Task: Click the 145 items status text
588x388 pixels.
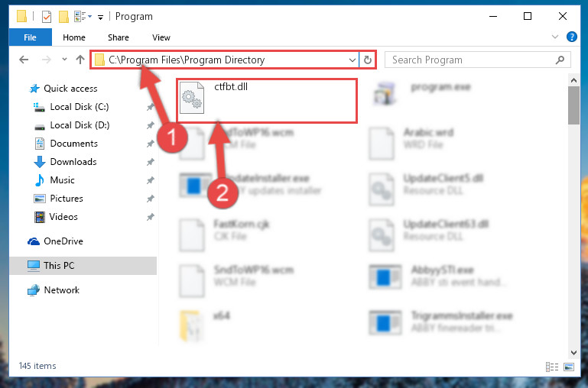Action: click(x=37, y=366)
